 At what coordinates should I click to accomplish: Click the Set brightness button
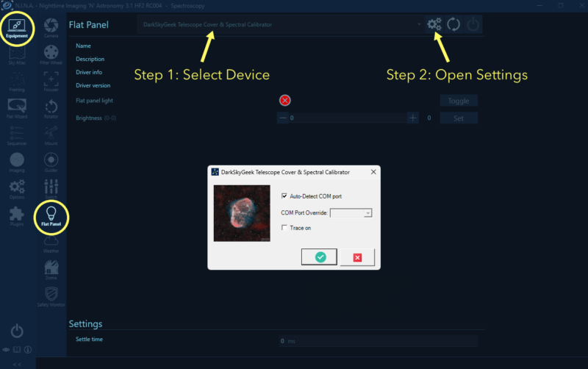[x=459, y=118]
